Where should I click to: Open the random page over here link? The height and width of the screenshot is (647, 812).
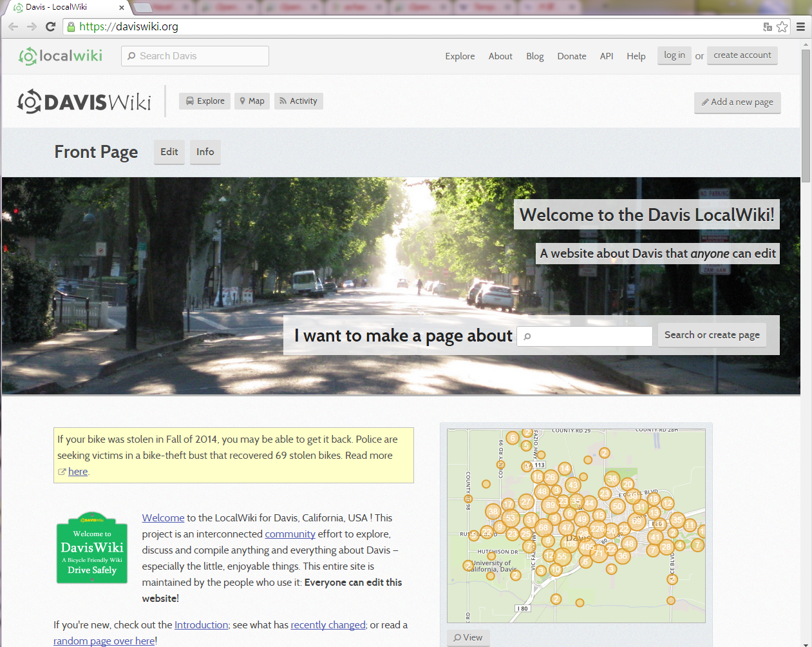click(x=104, y=641)
